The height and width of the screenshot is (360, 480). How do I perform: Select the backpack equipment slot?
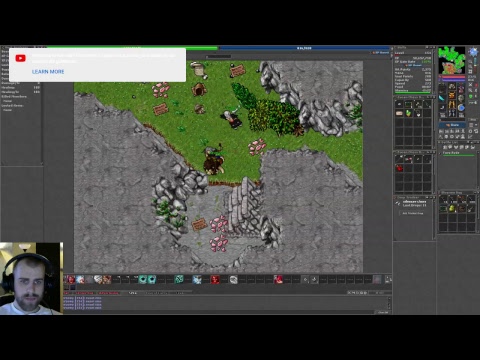coord(461,89)
